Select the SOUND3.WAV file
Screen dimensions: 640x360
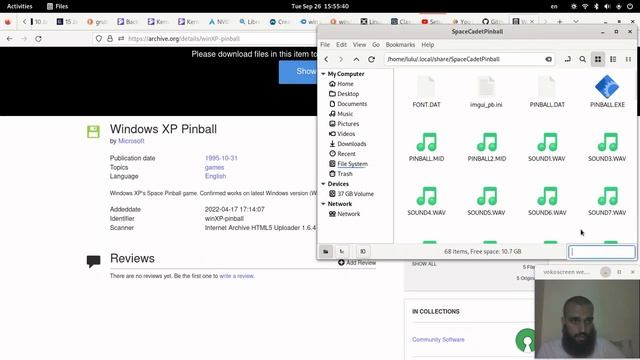click(607, 146)
